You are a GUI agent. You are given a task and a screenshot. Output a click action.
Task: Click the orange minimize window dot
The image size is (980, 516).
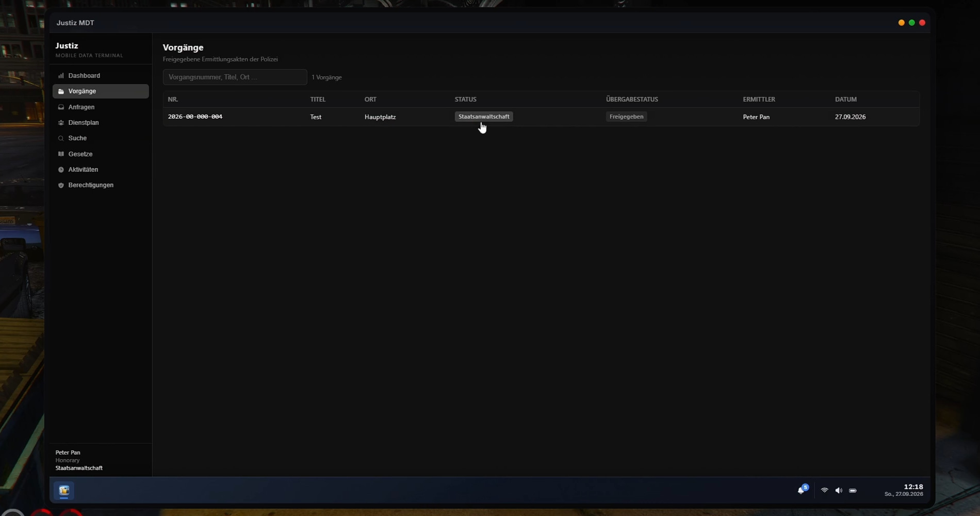[901, 23]
